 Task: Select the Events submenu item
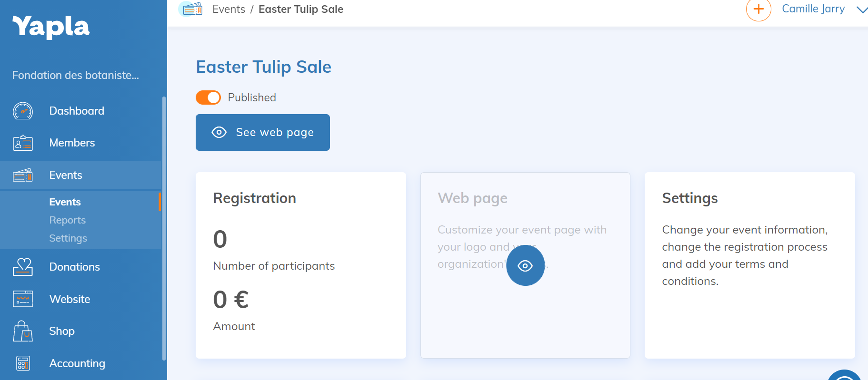click(x=65, y=202)
